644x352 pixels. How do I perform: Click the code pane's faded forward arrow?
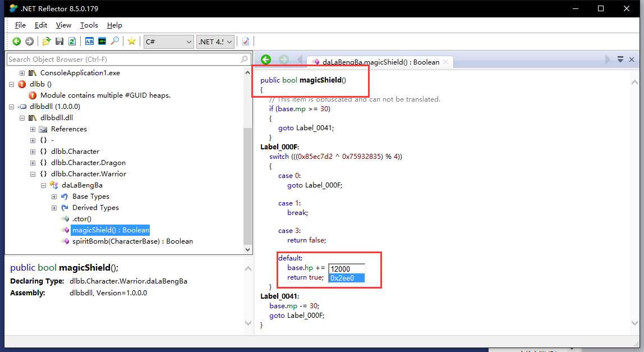pyautogui.click(x=284, y=60)
